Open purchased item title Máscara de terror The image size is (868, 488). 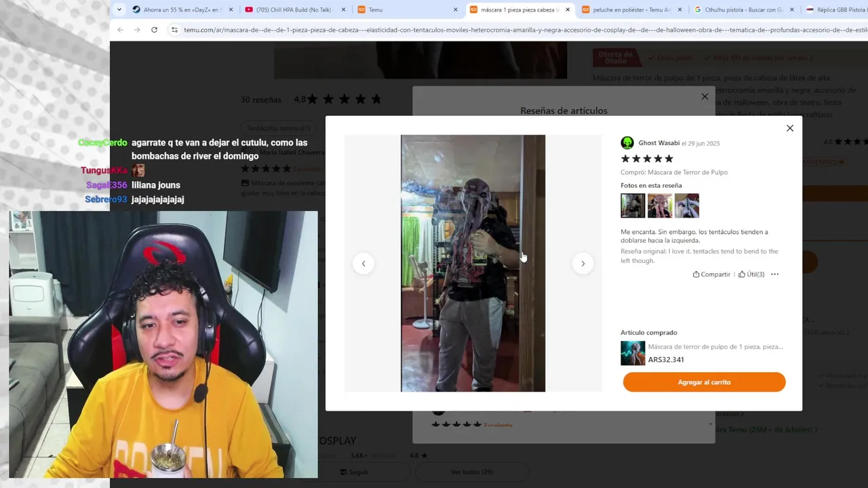pos(715,347)
